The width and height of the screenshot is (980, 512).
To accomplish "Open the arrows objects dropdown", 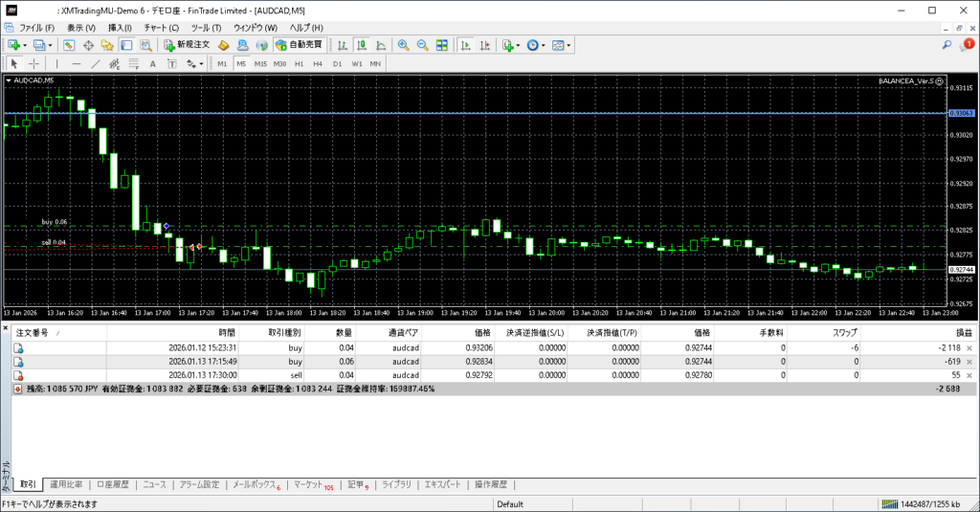I will (201, 64).
